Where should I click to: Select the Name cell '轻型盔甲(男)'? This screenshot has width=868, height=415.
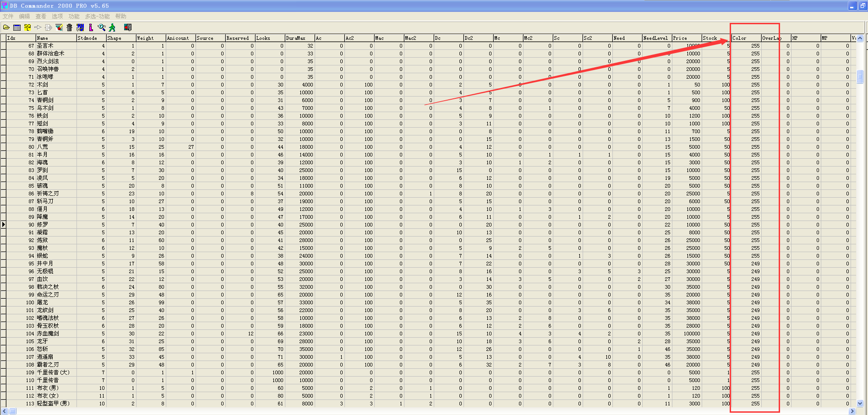pos(56,404)
